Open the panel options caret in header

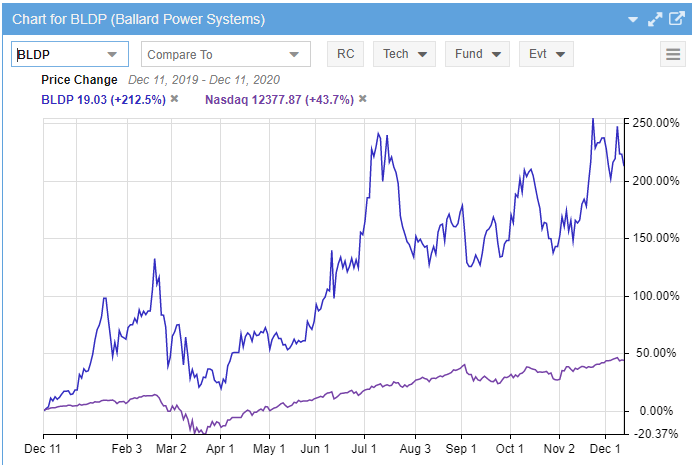(x=633, y=19)
